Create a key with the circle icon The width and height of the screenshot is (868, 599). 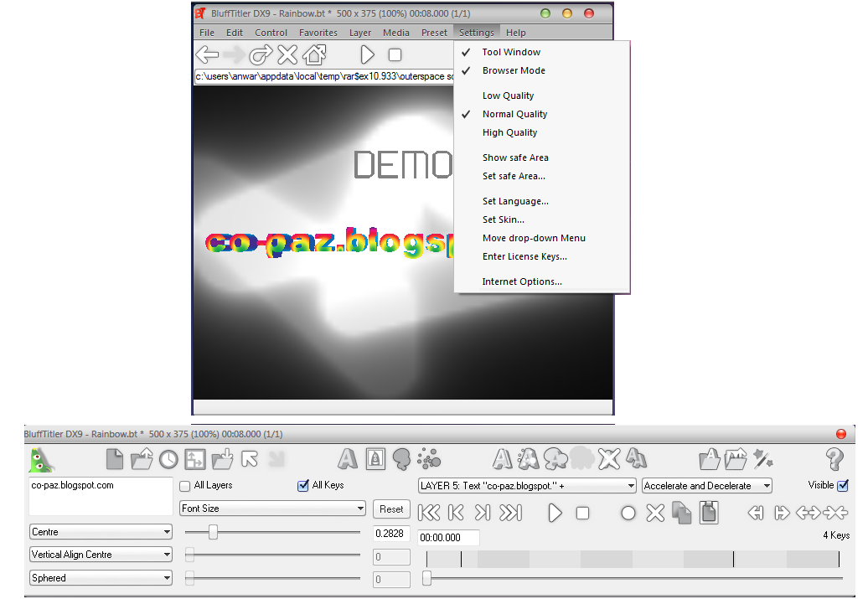coord(628,514)
